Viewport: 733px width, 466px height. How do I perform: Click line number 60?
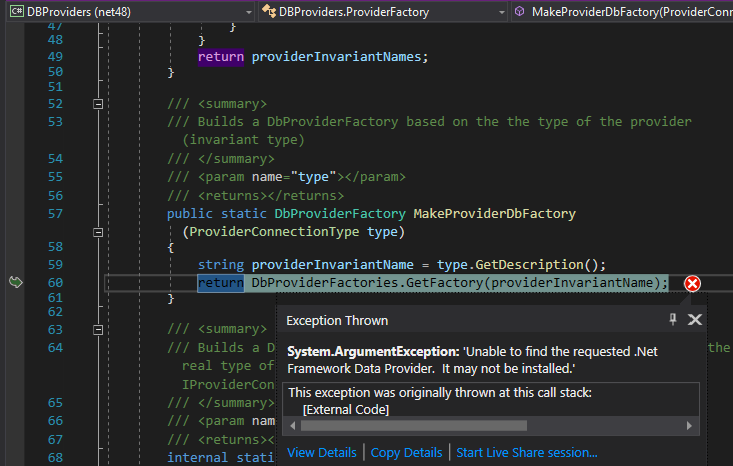55,283
